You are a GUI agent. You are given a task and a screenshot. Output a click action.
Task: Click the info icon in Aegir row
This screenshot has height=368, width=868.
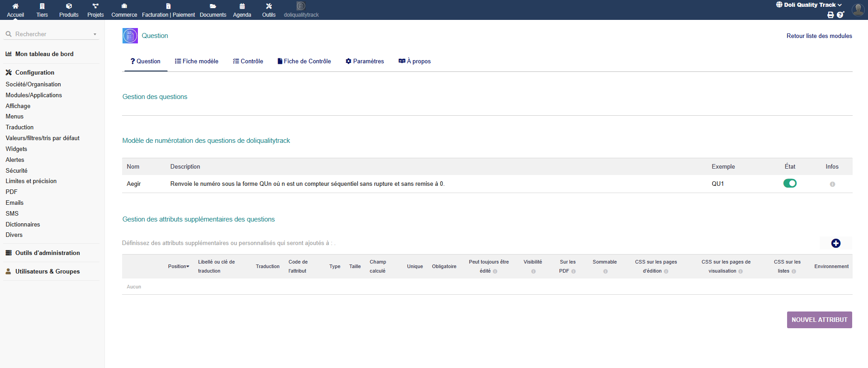pos(832,184)
